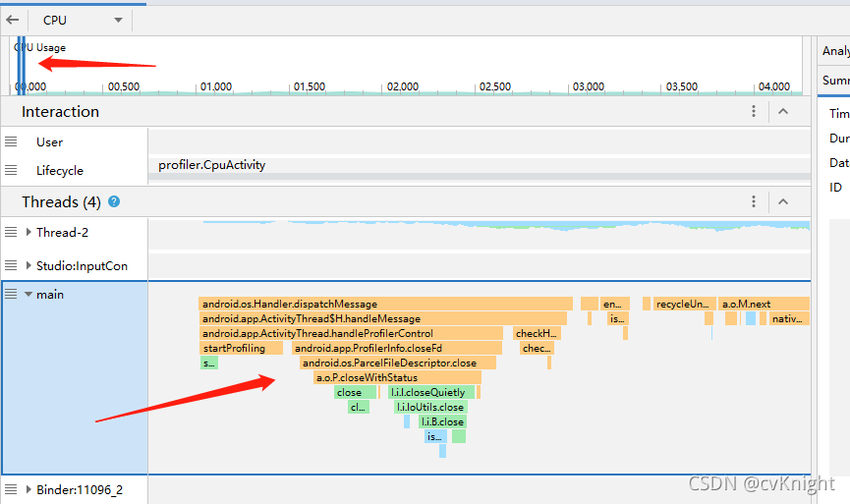Image resolution: width=850 pixels, height=504 pixels.
Task: Select the recycleUn... call bar
Action: (685, 304)
